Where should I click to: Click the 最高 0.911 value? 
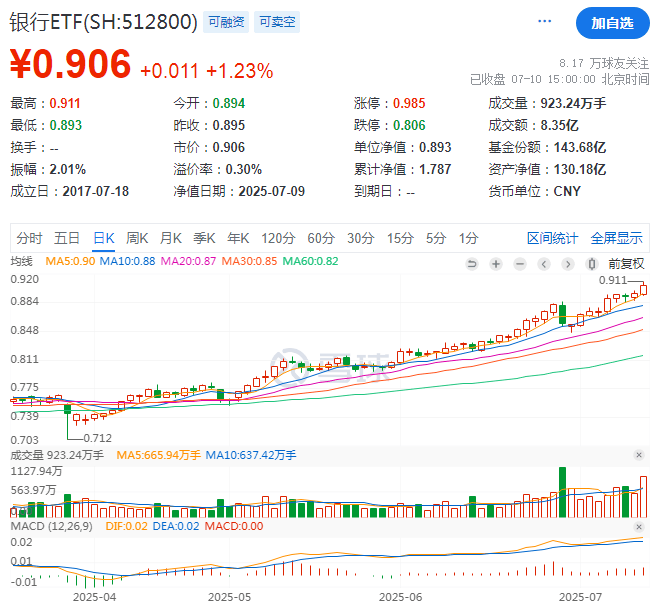point(65,103)
